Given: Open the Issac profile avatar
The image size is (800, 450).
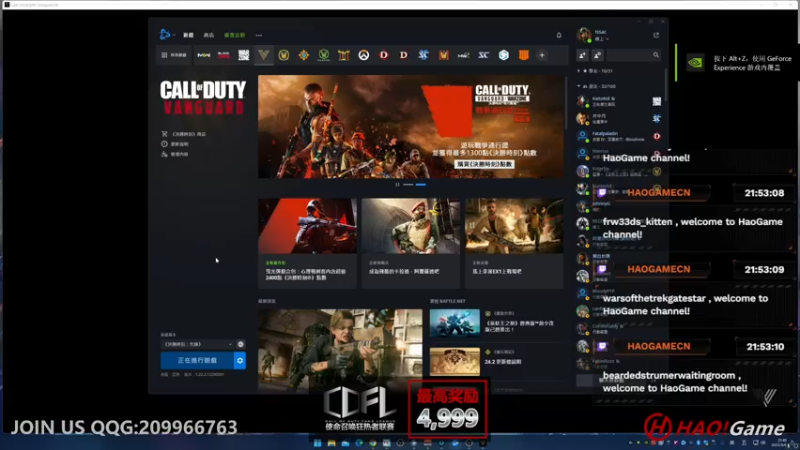Looking at the screenshot, I should coord(584,35).
